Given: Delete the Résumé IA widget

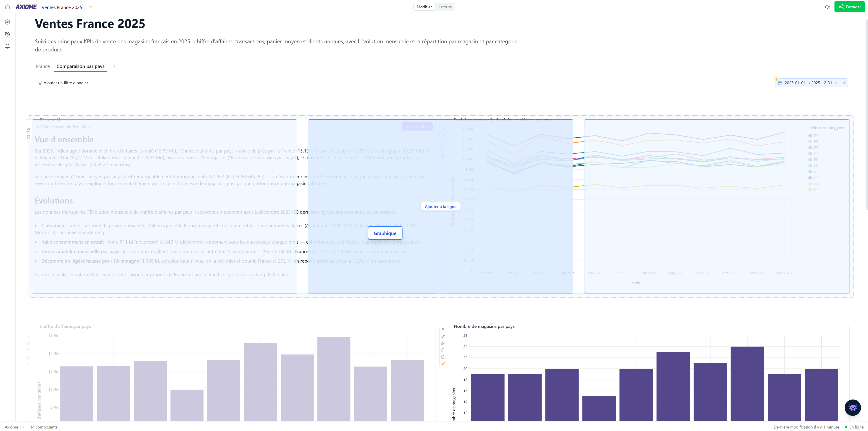Looking at the screenshot, I should (x=29, y=137).
